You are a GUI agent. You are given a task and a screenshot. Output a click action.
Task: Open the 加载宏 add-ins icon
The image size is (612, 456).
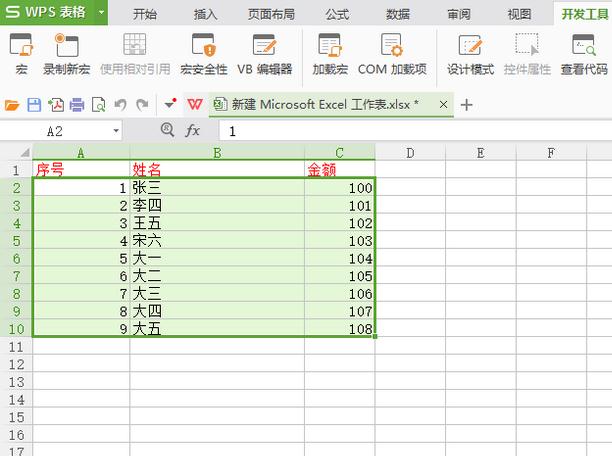330,45
